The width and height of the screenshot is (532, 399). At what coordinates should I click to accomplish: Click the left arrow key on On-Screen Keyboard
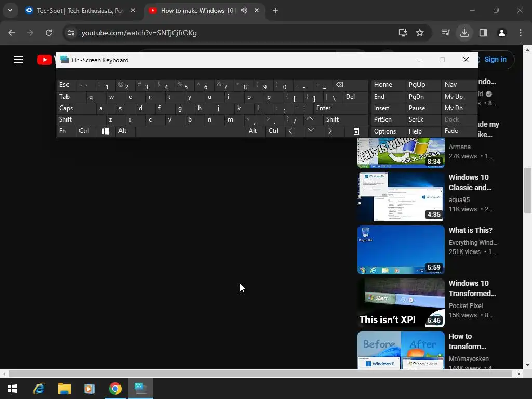[x=290, y=131]
